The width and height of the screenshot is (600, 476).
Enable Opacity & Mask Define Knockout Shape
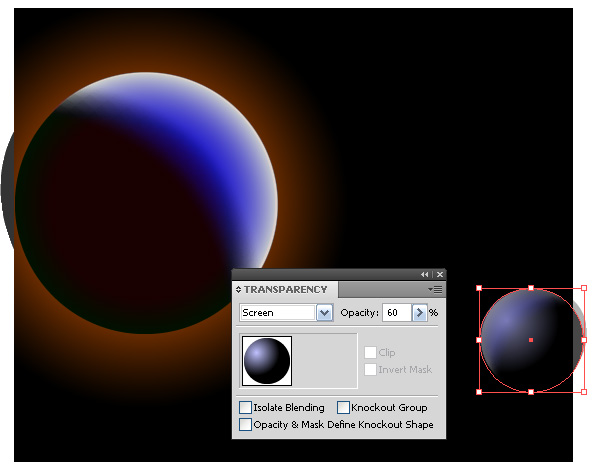[245, 425]
